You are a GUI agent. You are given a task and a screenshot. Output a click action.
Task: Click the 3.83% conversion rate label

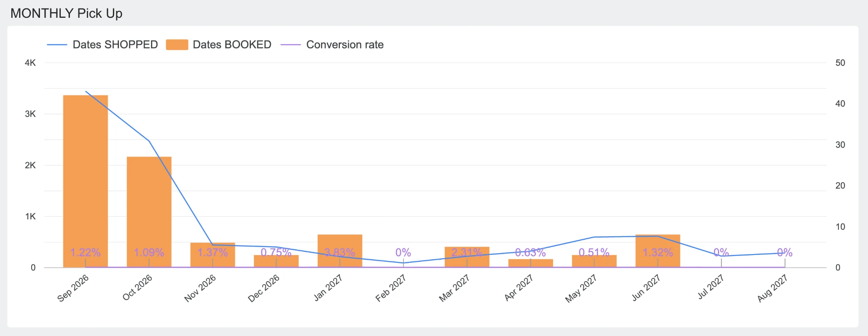coord(340,252)
